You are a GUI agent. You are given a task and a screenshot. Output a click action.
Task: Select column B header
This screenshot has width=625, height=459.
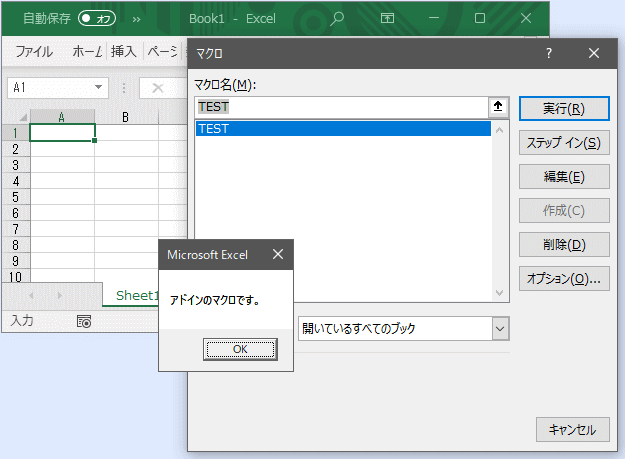(x=126, y=117)
